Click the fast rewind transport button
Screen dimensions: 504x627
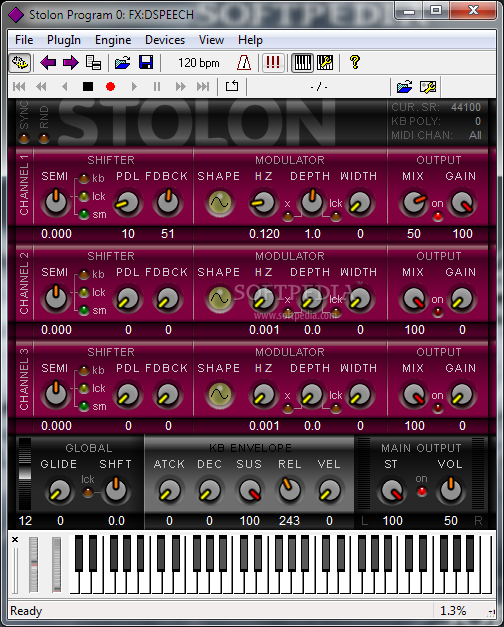pyautogui.click(x=41, y=87)
